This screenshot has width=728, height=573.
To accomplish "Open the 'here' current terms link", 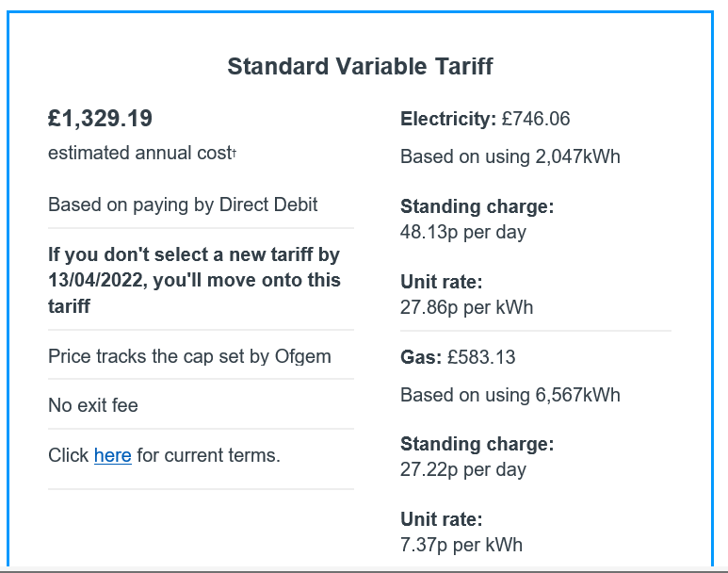I will (112, 455).
